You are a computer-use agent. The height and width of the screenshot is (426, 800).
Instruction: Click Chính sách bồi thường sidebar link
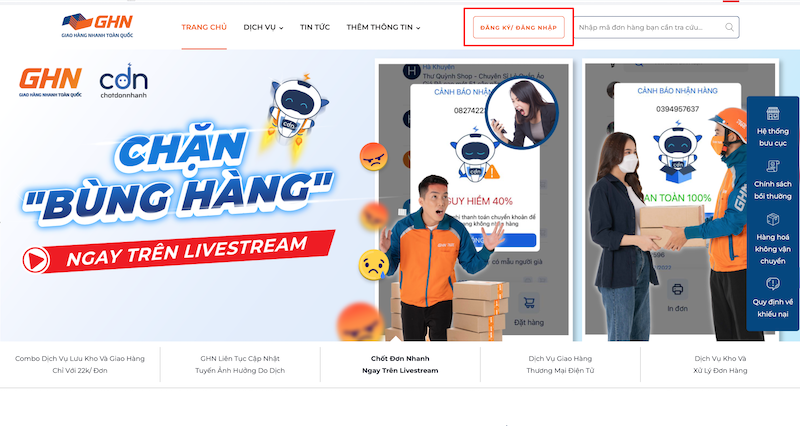[772, 190]
